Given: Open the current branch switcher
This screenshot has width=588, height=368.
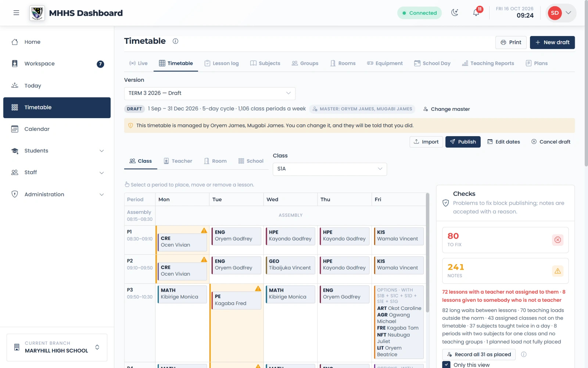Looking at the screenshot, I should pyautogui.click(x=57, y=347).
